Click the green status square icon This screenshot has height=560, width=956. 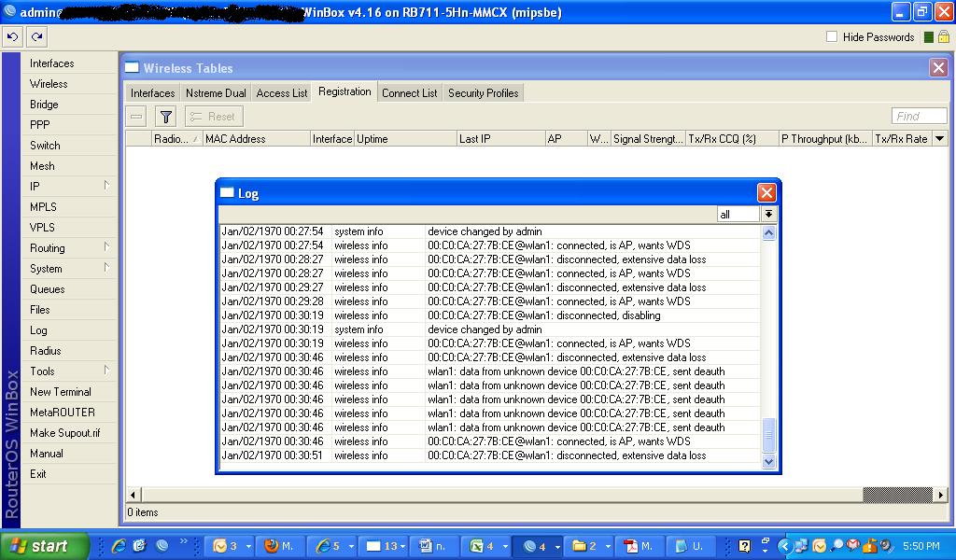click(x=929, y=37)
